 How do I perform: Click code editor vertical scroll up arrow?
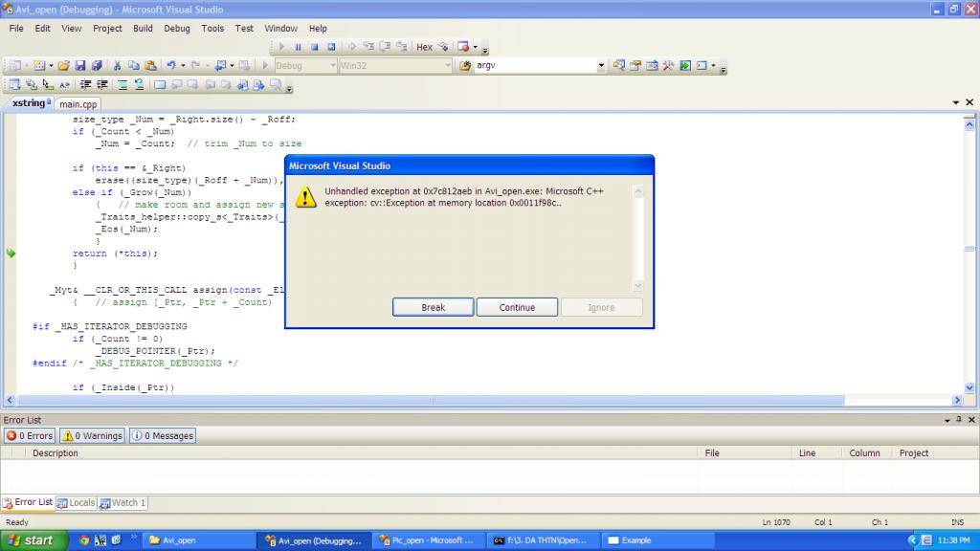pos(969,124)
